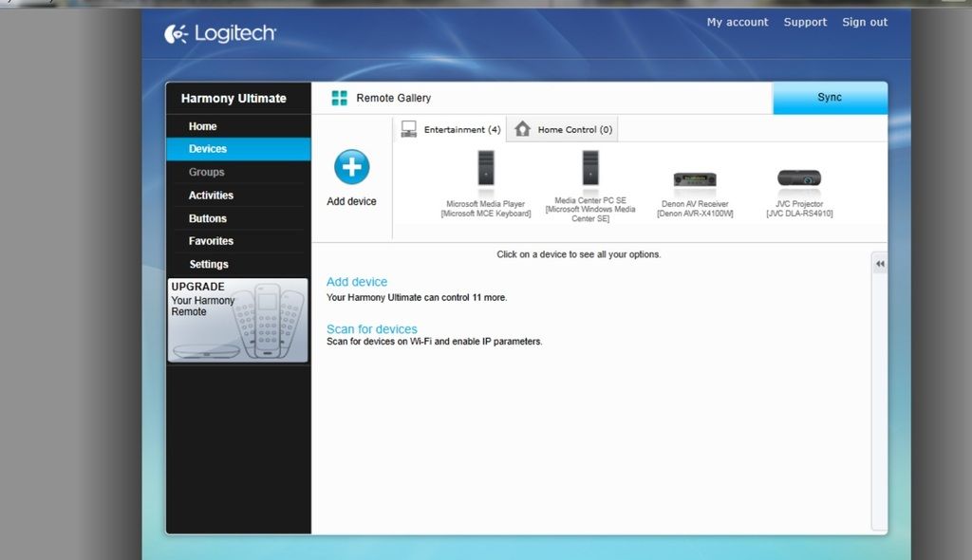Open Settings in the sidebar

coord(238,264)
